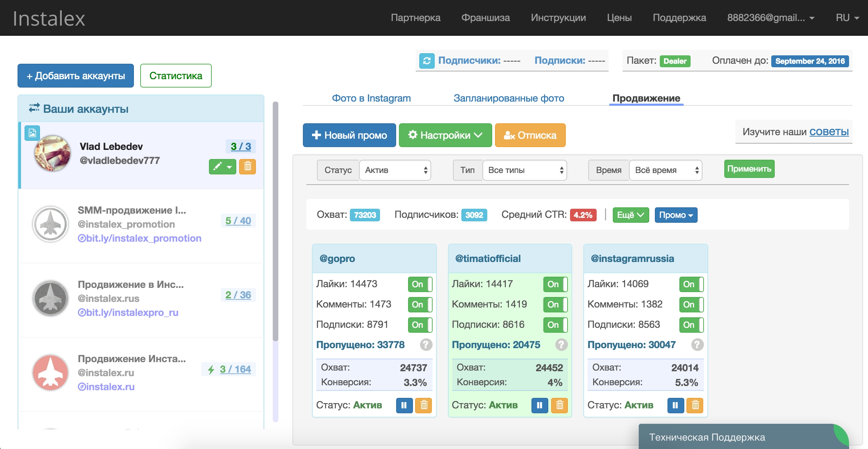The height and width of the screenshot is (449, 868).
Task: Toggle likes switch for @gopro
Action: 420,284
